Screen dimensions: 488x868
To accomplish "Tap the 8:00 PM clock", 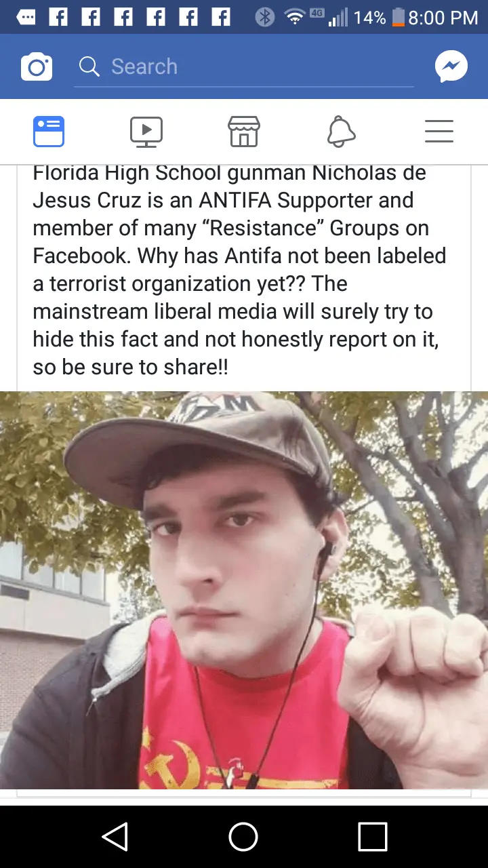I will 444,18.
